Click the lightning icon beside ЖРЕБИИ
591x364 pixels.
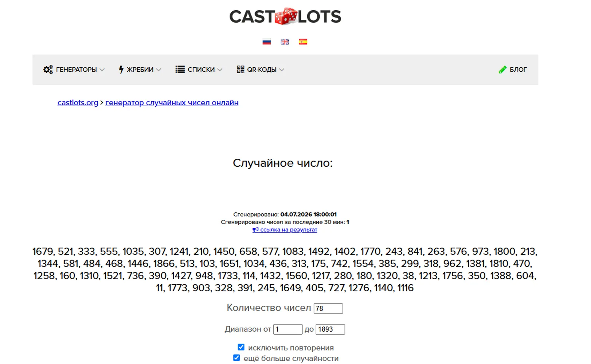[x=121, y=70]
